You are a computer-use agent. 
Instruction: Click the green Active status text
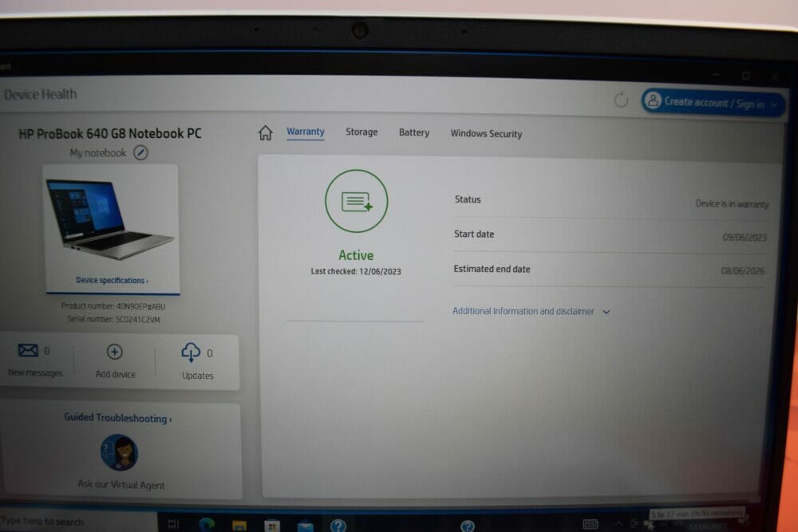tap(356, 255)
